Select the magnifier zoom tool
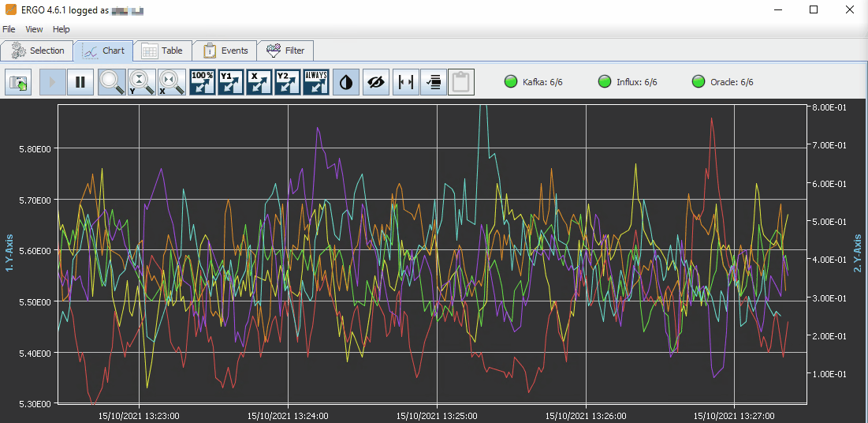This screenshot has height=423, width=868. (112, 82)
